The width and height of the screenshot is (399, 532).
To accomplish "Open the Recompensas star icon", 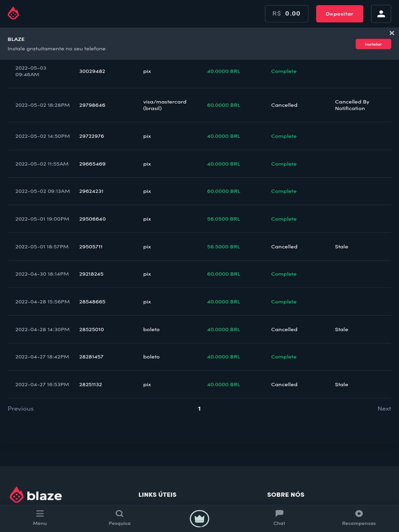I will pos(358,514).
